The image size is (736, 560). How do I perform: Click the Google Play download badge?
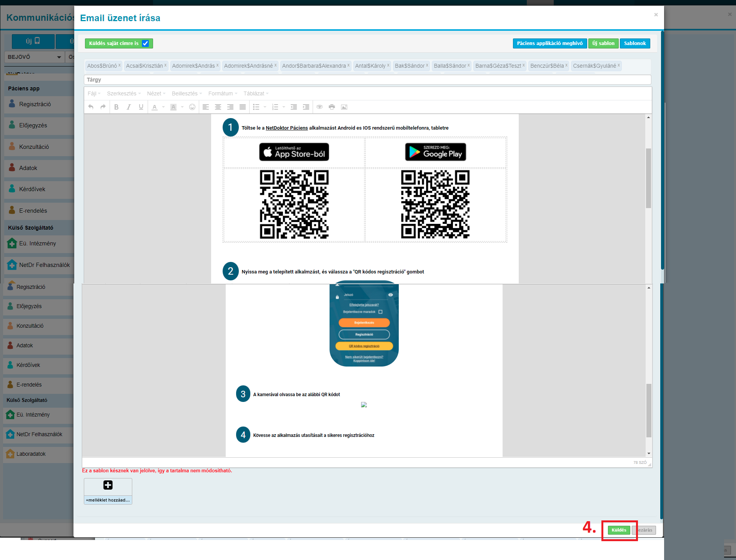click(436, 152)
